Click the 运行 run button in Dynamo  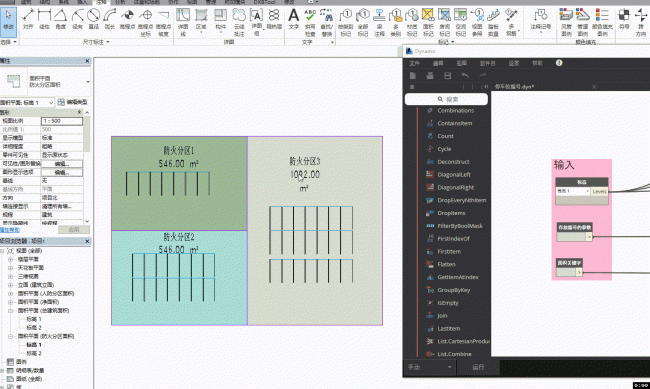[478, 367]
